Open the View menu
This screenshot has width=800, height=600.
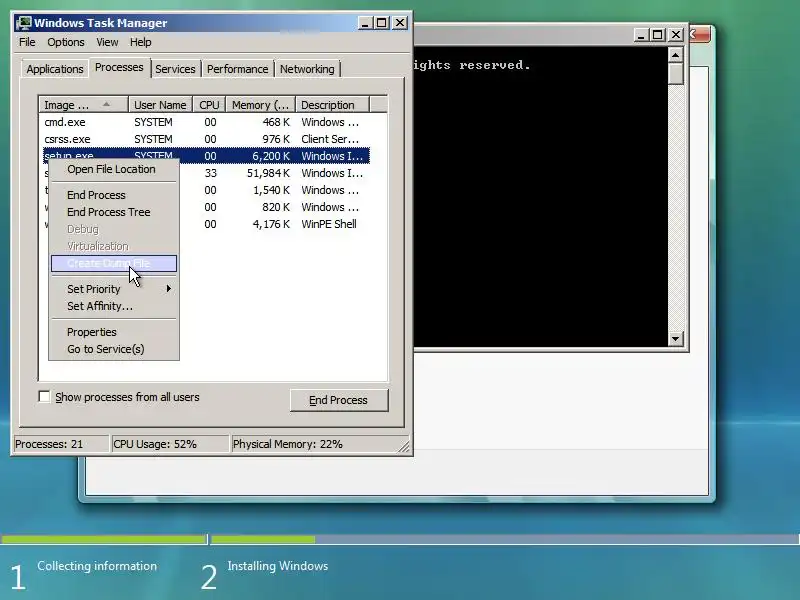coord(107,42)
